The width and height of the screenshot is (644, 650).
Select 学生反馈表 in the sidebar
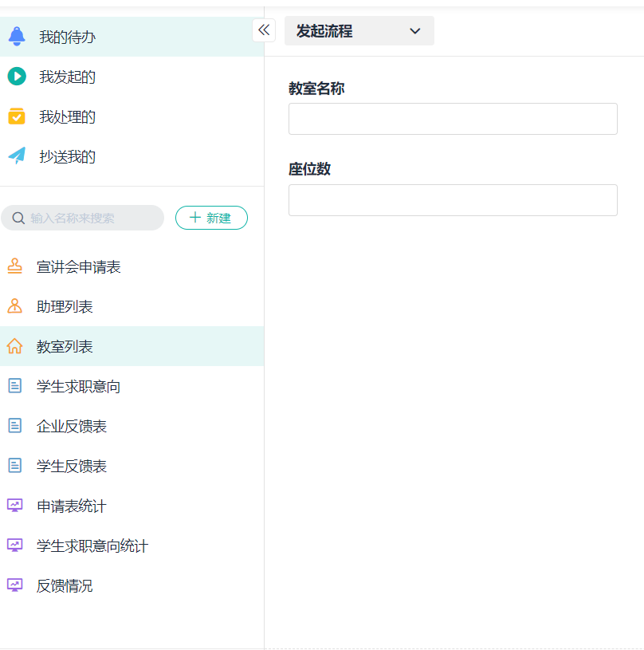(72, 467)
